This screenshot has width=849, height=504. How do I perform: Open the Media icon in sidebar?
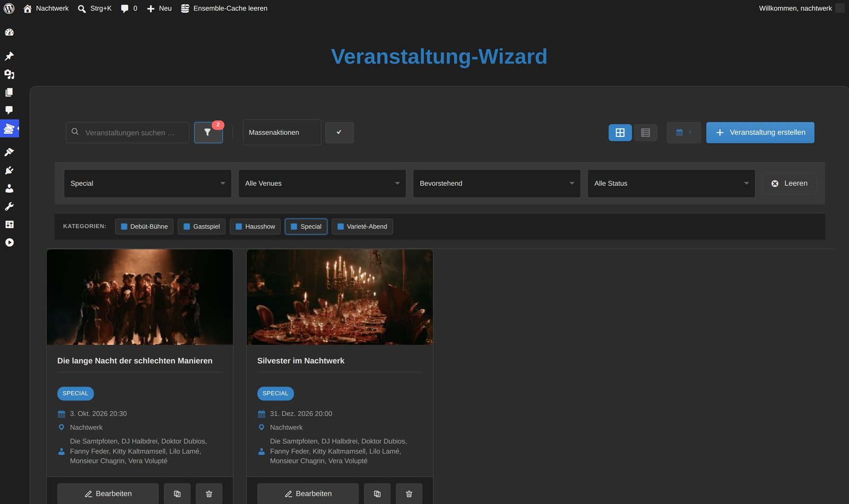pos(9,74)
